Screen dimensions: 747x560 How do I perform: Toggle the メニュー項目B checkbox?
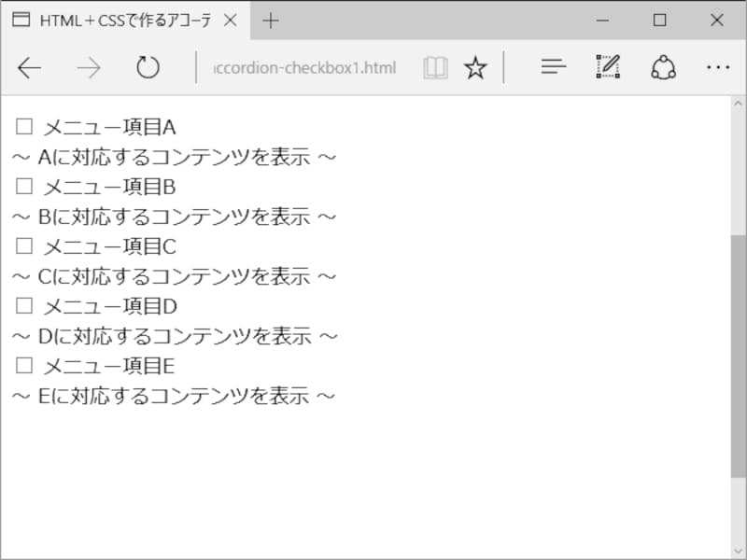coord(24,186)
